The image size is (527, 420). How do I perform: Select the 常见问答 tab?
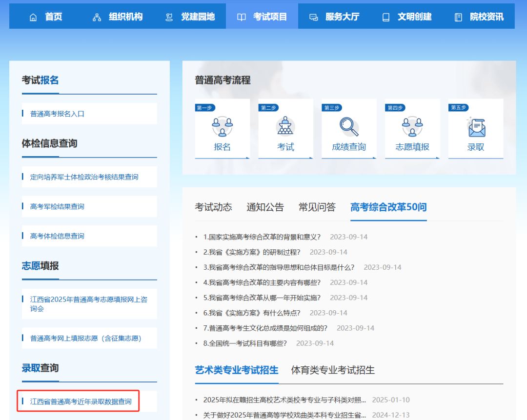(317, 207)
